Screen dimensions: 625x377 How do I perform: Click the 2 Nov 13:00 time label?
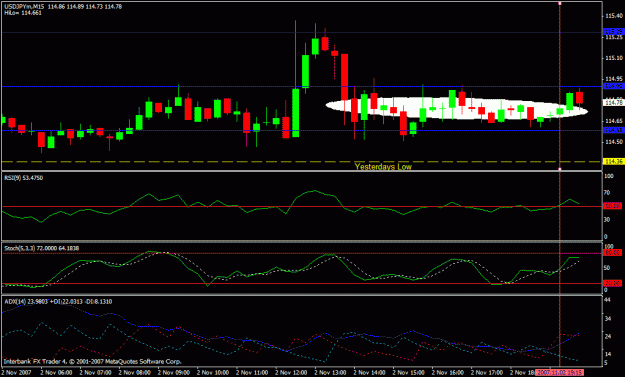click(330, 373)
